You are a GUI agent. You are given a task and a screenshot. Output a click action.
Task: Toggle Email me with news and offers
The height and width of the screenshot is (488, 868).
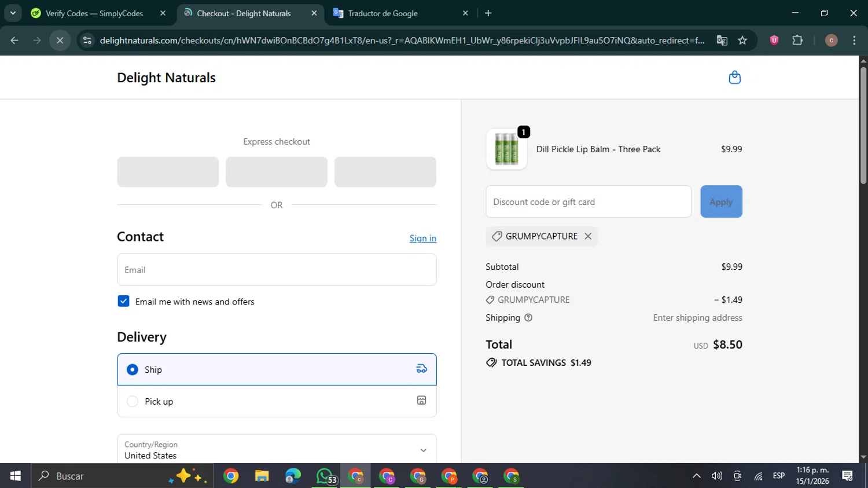click(123, 301)
